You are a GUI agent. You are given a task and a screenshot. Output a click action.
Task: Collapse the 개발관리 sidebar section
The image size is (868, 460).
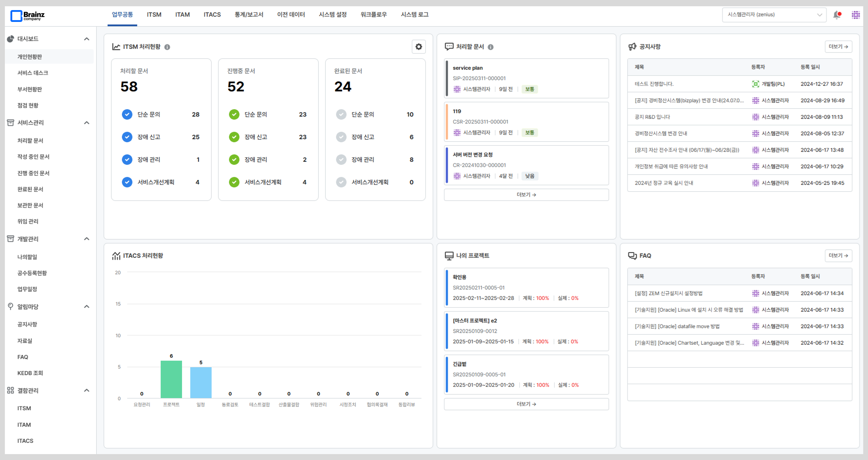[87, 239]
